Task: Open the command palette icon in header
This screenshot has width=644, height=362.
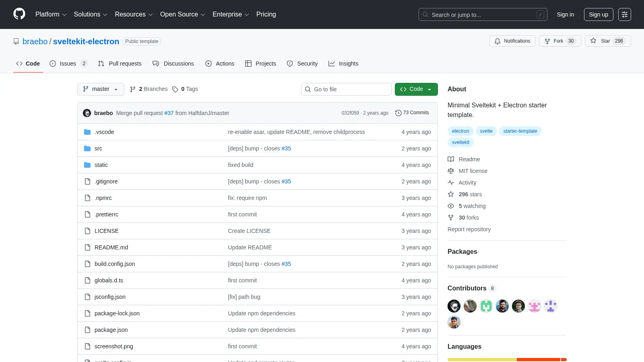Action: coord(625,14)
